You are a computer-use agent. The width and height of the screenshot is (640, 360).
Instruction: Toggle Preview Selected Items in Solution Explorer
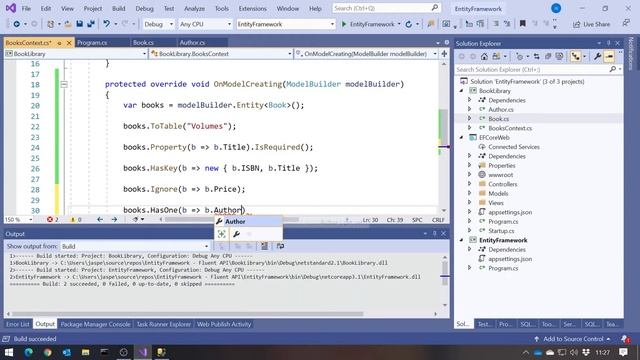(609, 57)
